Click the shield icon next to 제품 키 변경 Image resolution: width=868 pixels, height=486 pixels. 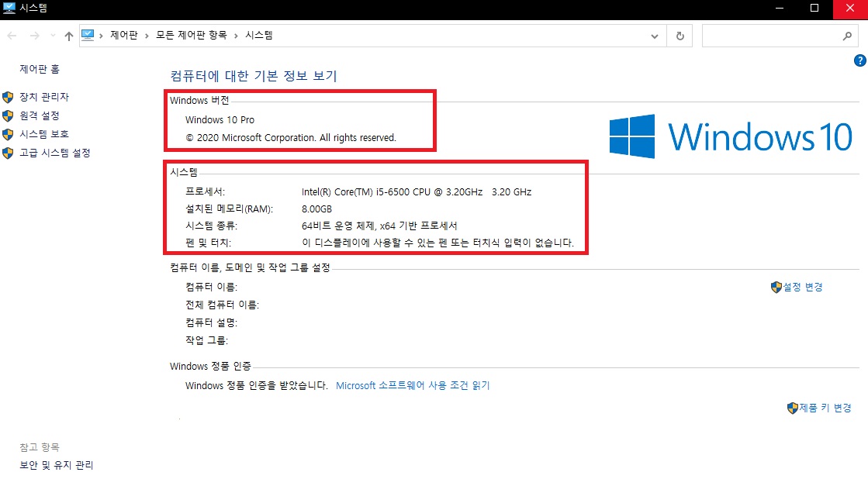point(792,408)
